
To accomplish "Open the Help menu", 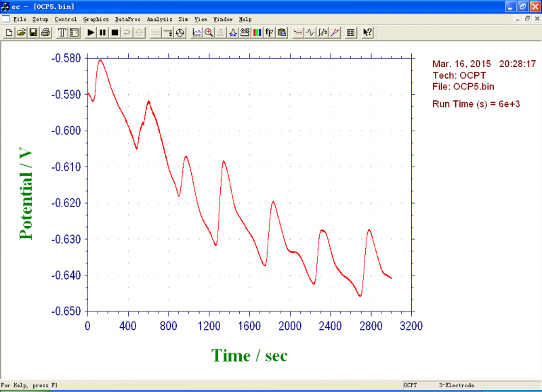I will [x=245, y=20].
